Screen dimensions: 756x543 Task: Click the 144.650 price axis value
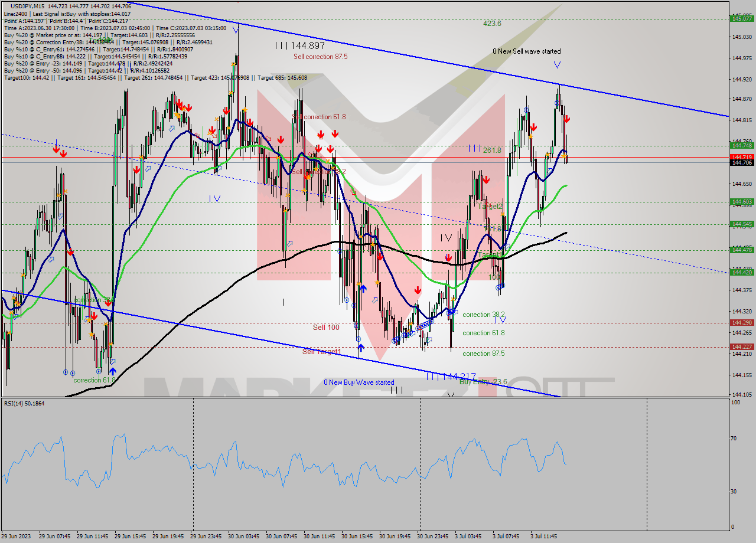pos(742,184)
